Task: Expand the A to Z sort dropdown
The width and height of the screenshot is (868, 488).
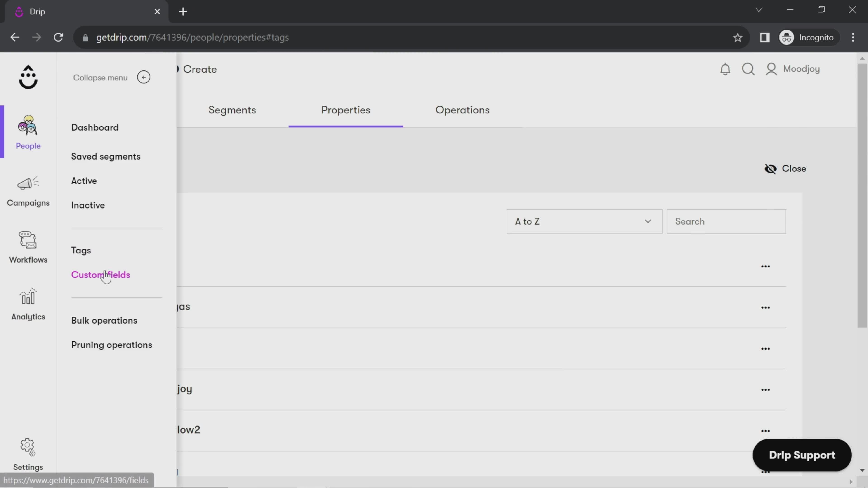Action: click(x=584, y=222)
